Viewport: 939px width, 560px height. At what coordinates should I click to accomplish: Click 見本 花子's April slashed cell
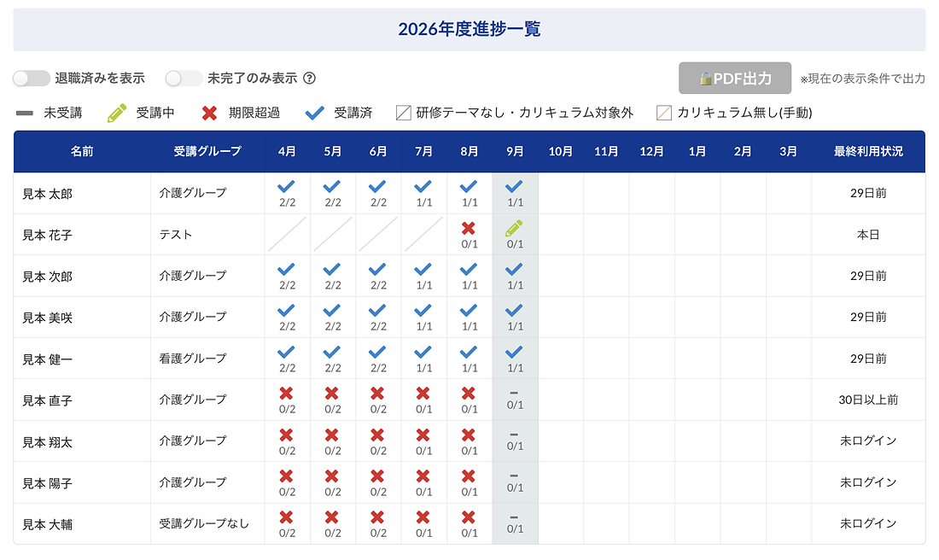[288, 234]
